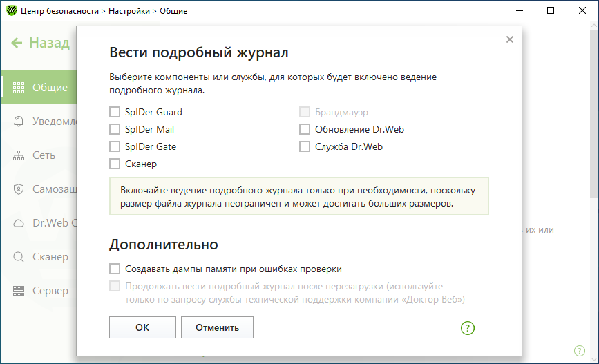Enable detailed log for SpIDer Gate
Screen dimensions: 599x364
click(x=115, y=146)
